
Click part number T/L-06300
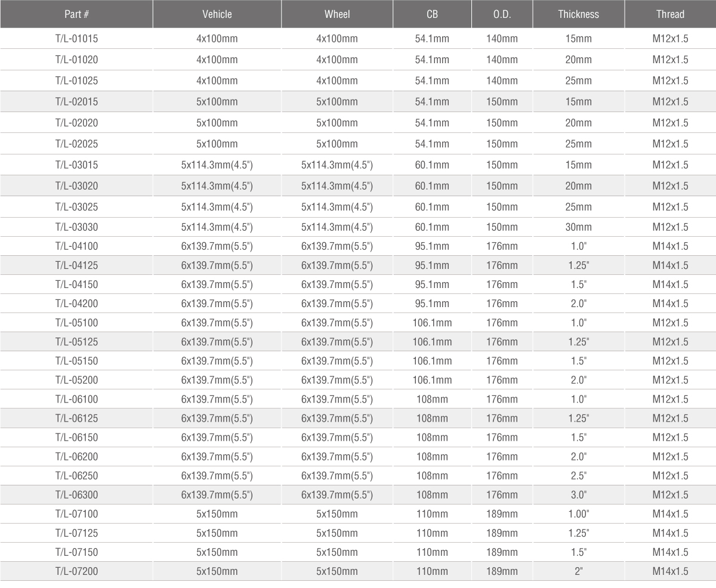(76, 495)
